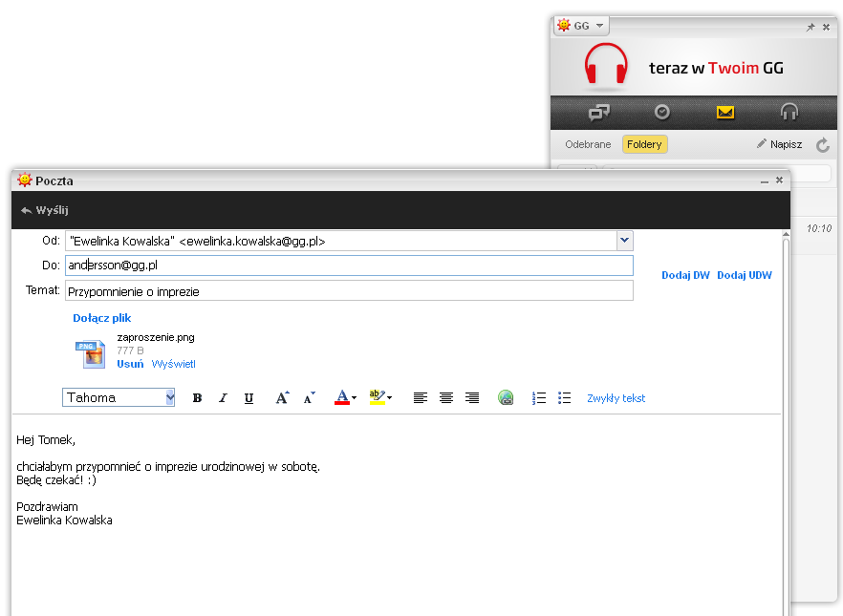Open the font color picker
843x616 pixels.
tap(345, 398)
